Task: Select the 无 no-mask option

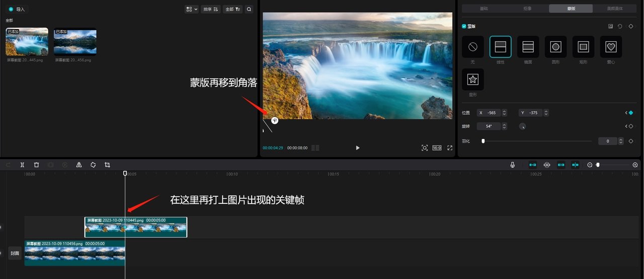Action: pyautogui.click(x=472, y=47)
